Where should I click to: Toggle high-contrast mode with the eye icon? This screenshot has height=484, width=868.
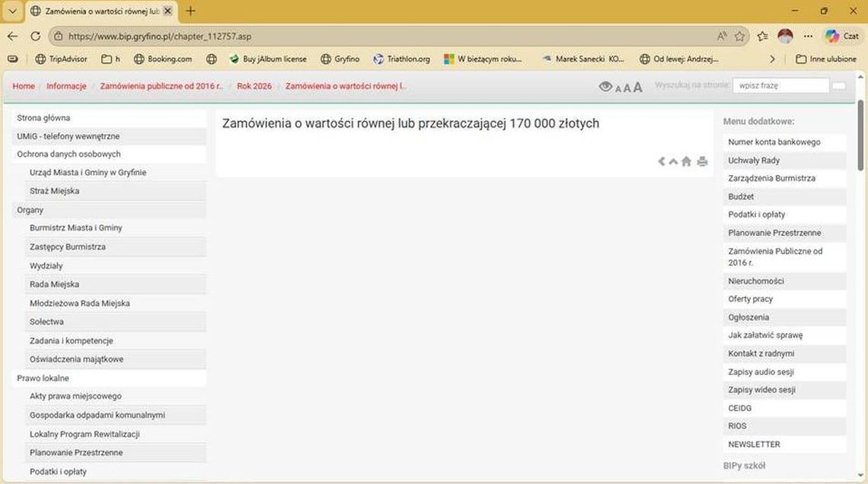(605, 87)
